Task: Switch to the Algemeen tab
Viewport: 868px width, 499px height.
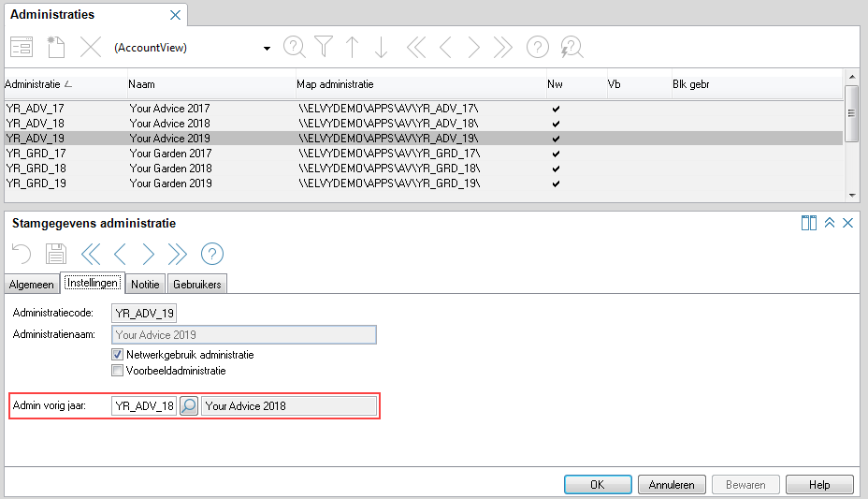Action: pos(32,285)
